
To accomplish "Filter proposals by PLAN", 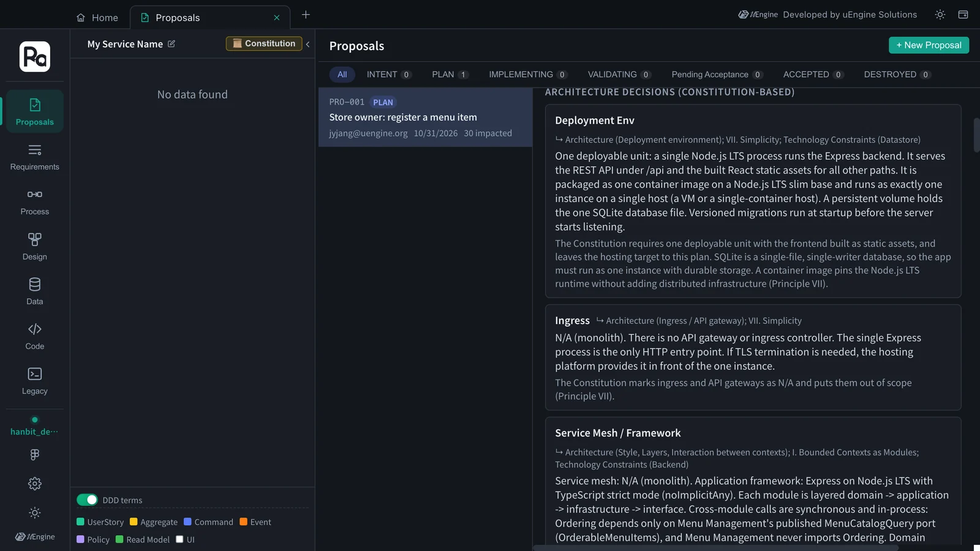I will click(450, 74).
